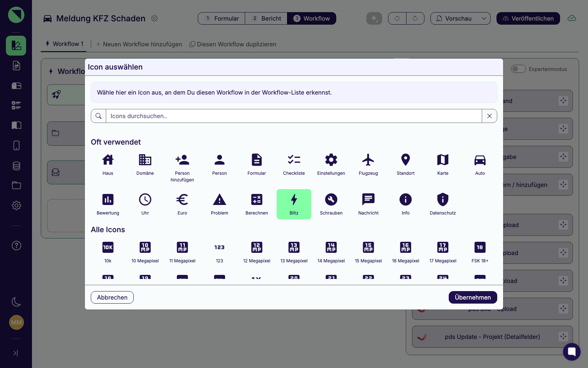This screenshot has height=368, width=588.
Task: Clear the icon search with X button
Action: (x=490, y=116)
